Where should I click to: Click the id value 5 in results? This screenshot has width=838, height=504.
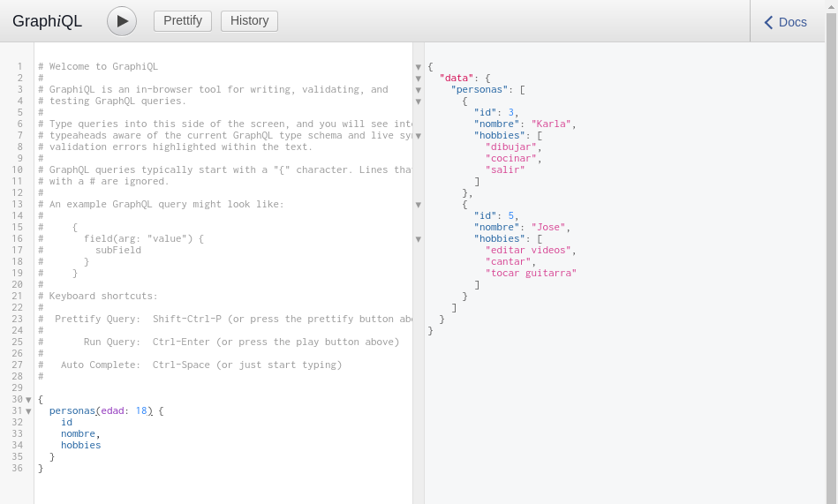511,215
